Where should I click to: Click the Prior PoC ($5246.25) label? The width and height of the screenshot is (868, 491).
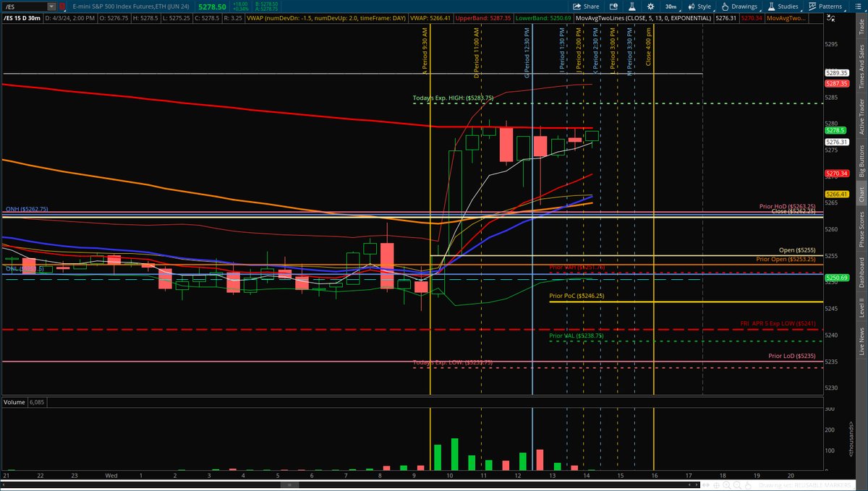pos(576,296)
